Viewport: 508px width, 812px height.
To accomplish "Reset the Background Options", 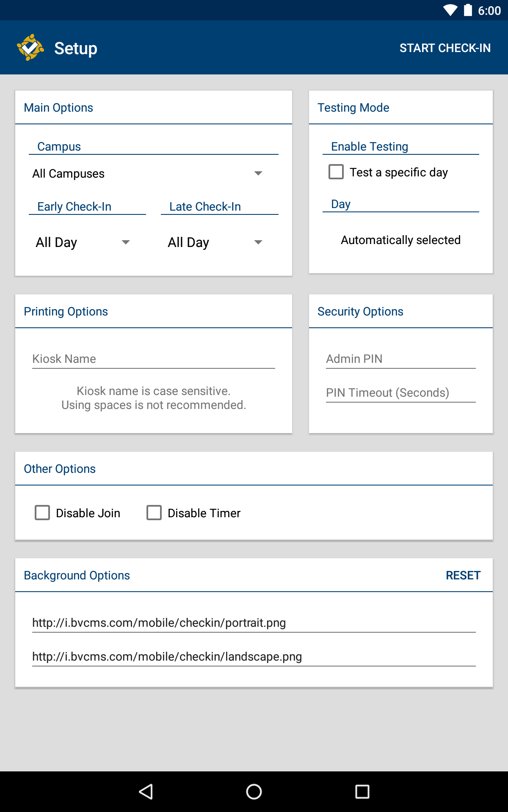I will tap(463, 575).
